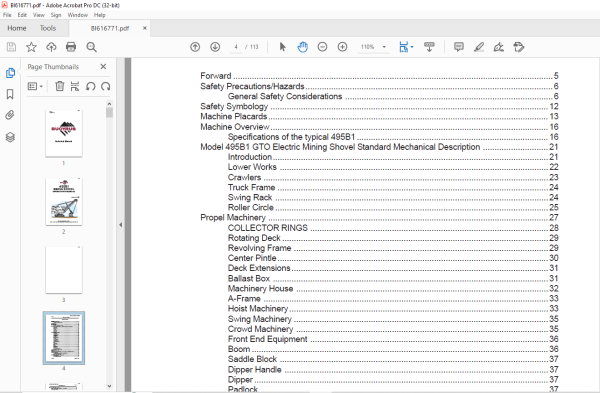600x393 pixels.
Task: Go to next page arrow
Action: tap(215, 47)
